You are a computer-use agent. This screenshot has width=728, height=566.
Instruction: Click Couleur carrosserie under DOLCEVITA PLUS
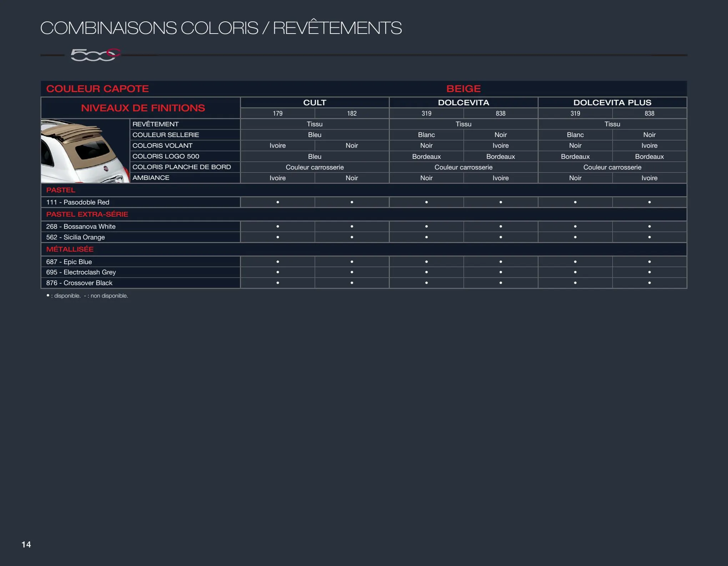[x=612, y=167]
